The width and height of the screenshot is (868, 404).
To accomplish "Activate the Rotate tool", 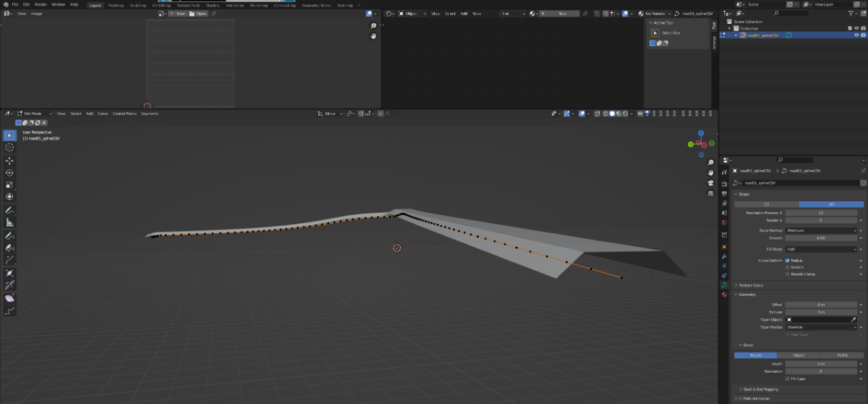I will coord(9,173).
